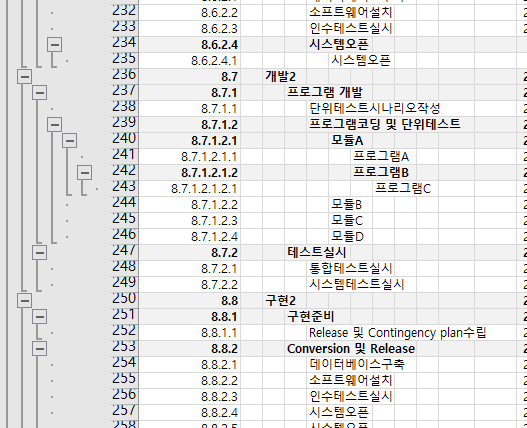Collapse the 8.8.2 Conversion 및 Release group
Image resolution: width=527 pixels, height=428 pixels.
click(39, 349)
